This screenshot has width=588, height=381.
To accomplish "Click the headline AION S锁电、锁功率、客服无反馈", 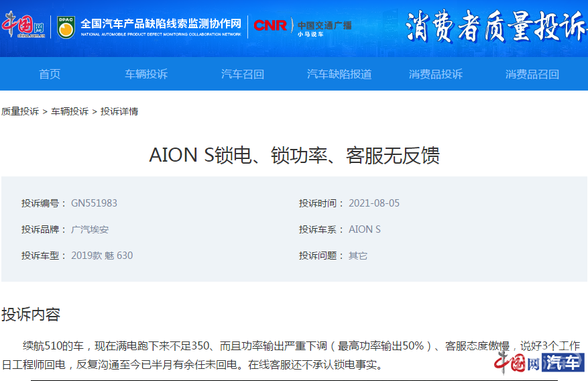I will 294,155.
